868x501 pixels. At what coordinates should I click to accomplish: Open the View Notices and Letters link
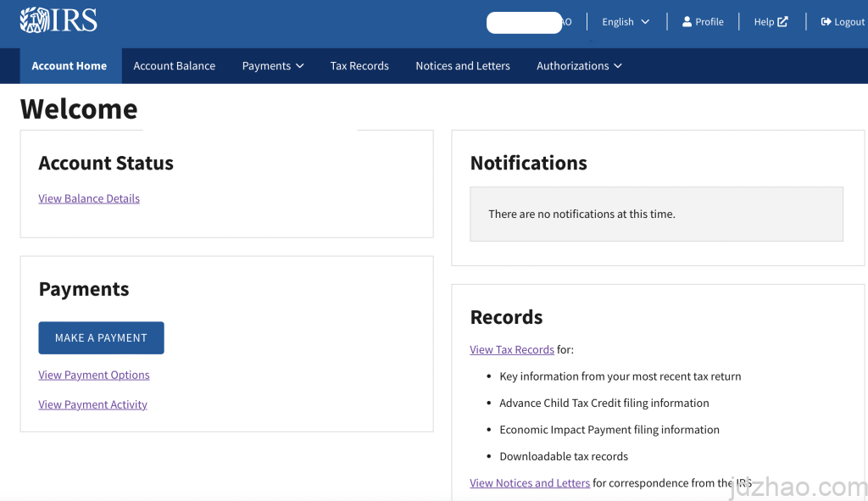click(530, 483)
